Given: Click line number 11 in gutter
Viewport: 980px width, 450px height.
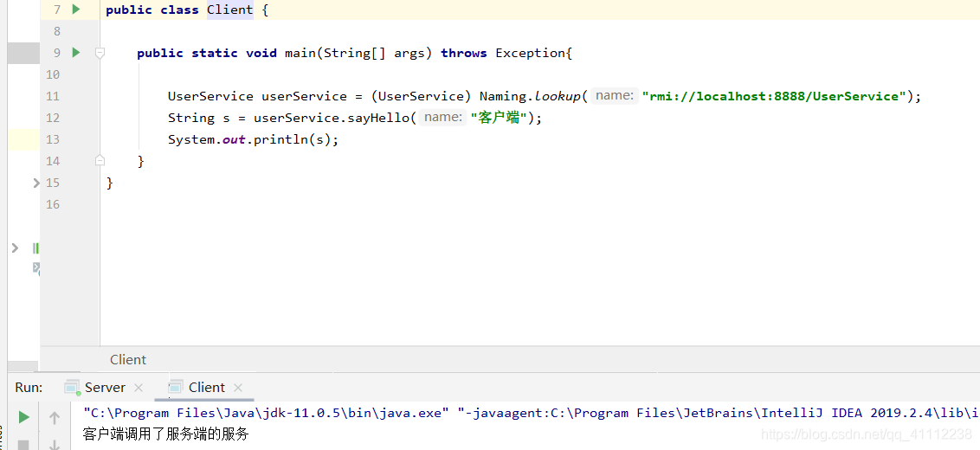Looking at the screenshot, I should [53, 96].
